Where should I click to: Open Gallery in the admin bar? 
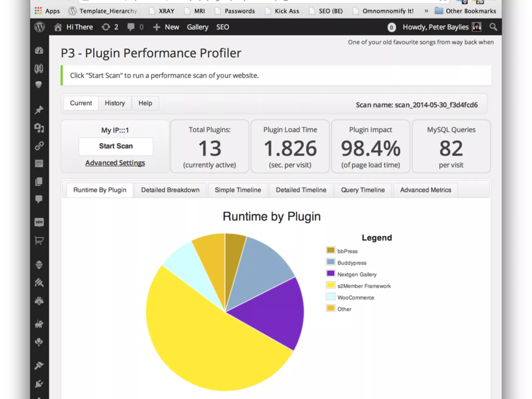click(198, 27)
